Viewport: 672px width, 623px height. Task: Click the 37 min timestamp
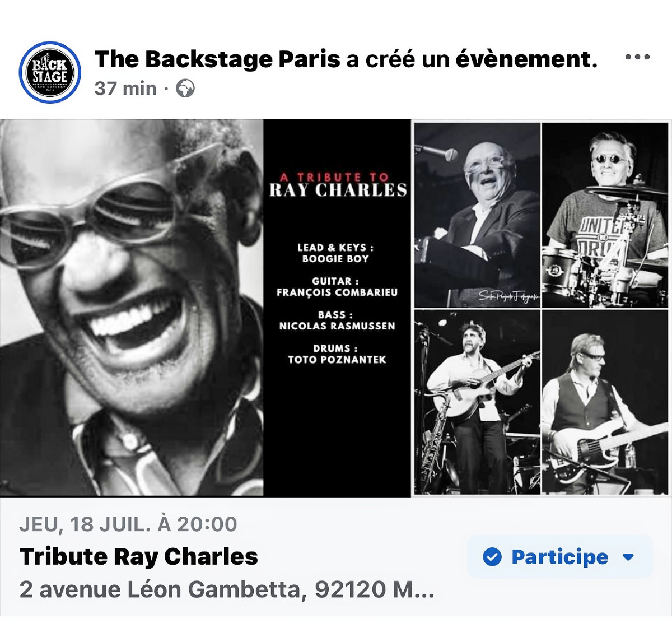[x=125, y=89]
